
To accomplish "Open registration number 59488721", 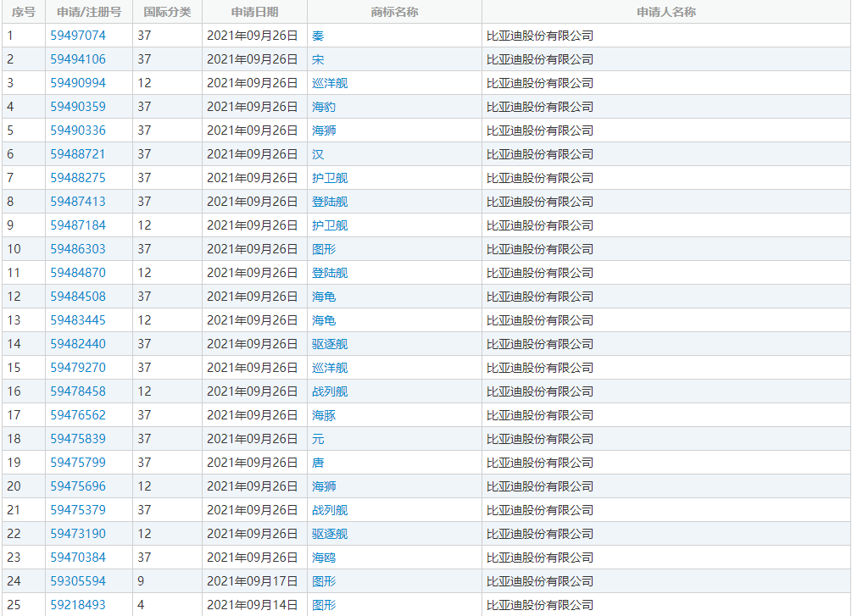I will (x=78, y=154).
